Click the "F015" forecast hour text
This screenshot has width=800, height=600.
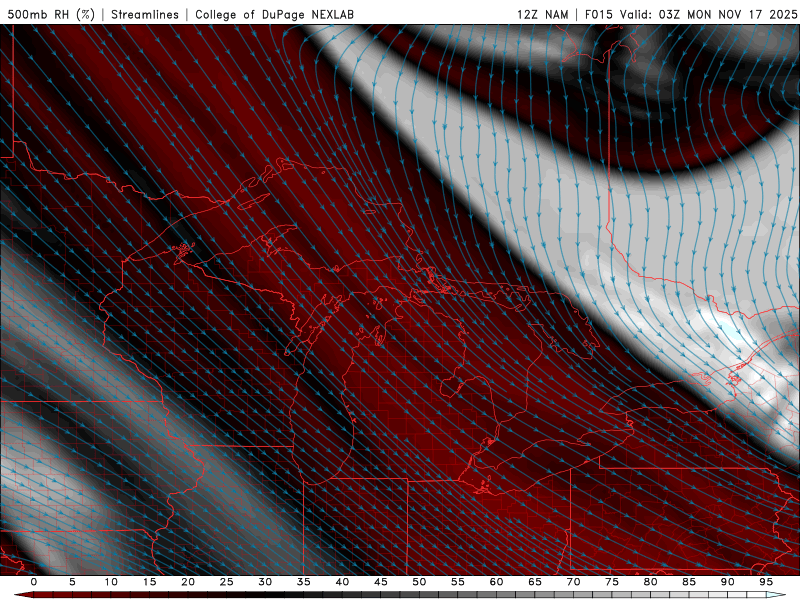[x=599, y=14]
